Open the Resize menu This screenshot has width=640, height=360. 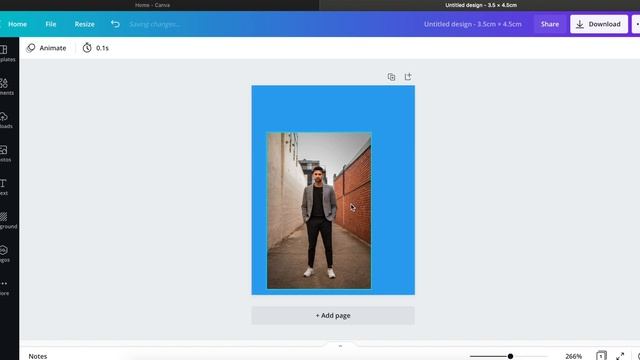coord(84,24)
